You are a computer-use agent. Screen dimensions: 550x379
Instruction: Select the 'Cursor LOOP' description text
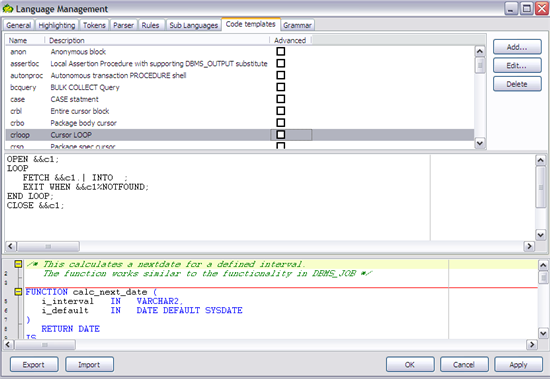point(71,135)
